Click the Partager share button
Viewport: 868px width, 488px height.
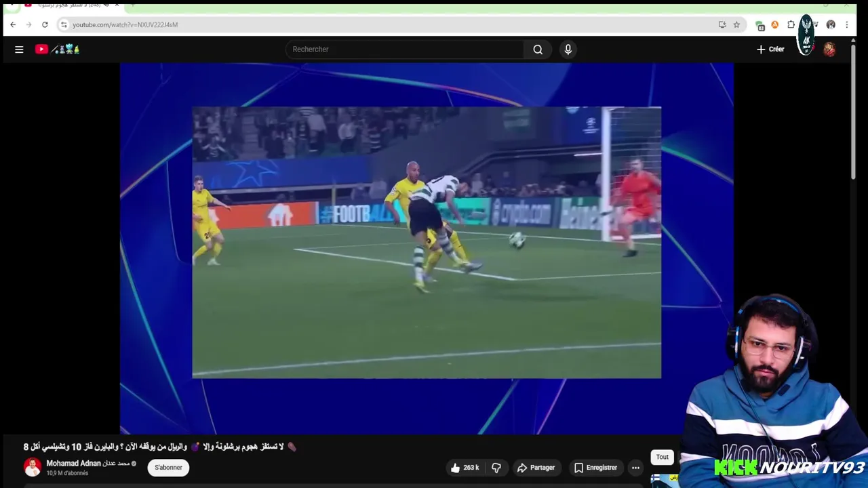point(536,468)
